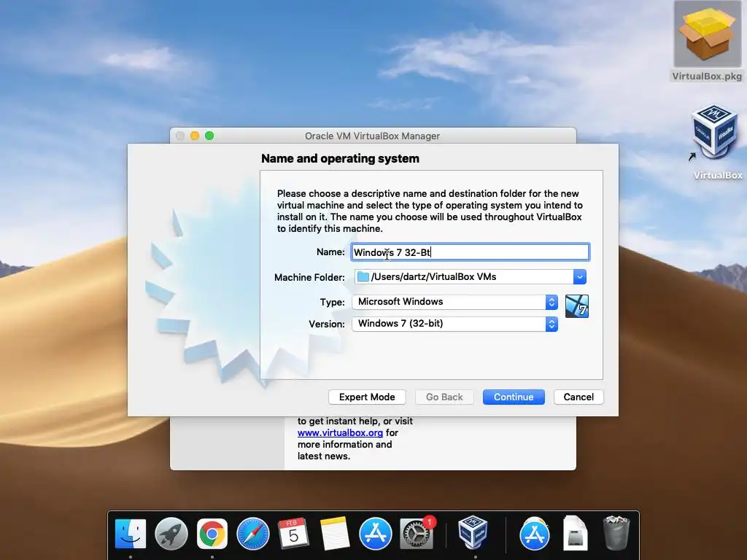Open Calendar showing FEB 5 in dock
Viewport: 747px width, 560px height.
[293, 534]
